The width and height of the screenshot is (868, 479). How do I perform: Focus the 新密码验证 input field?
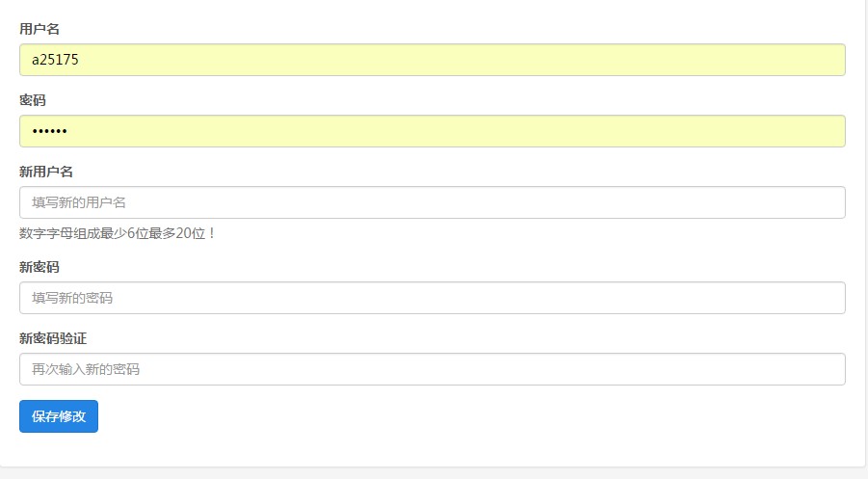click(x=432, y=369)
